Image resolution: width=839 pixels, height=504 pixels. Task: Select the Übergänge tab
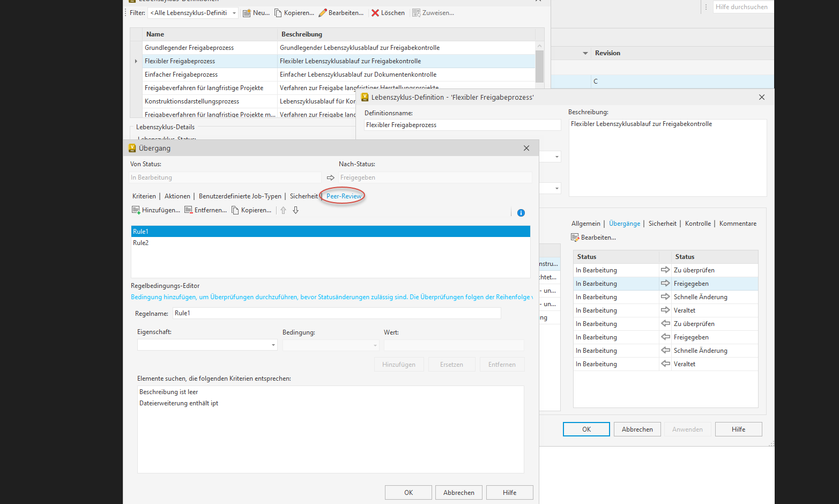[625, 224]
